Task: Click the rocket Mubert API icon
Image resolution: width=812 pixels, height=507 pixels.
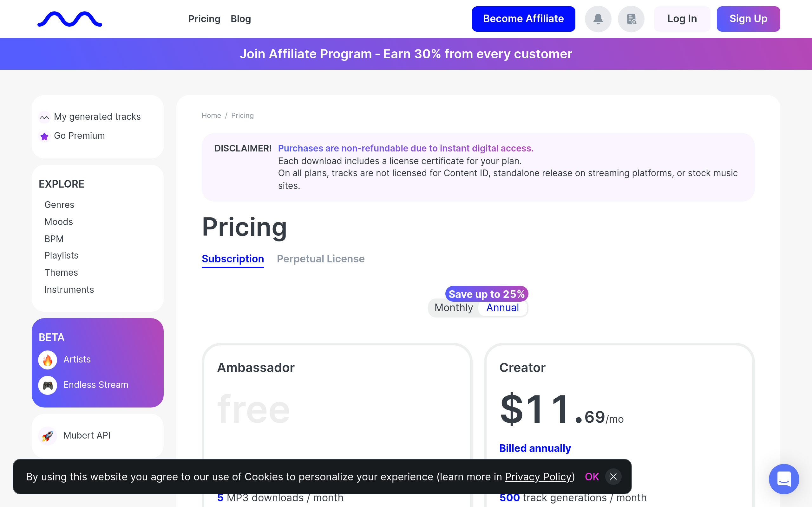Action: pyautogui.click(x=48, y=436)
